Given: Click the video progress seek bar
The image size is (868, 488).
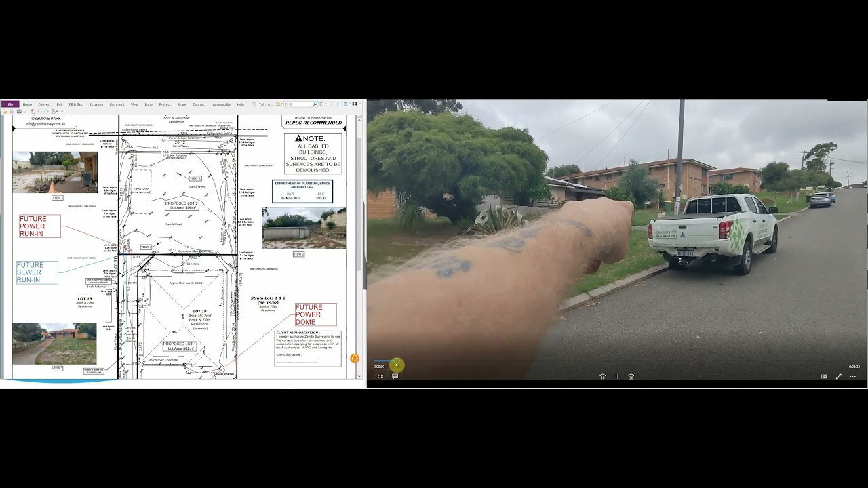Looking at the screenshot, I should [616, 361].
